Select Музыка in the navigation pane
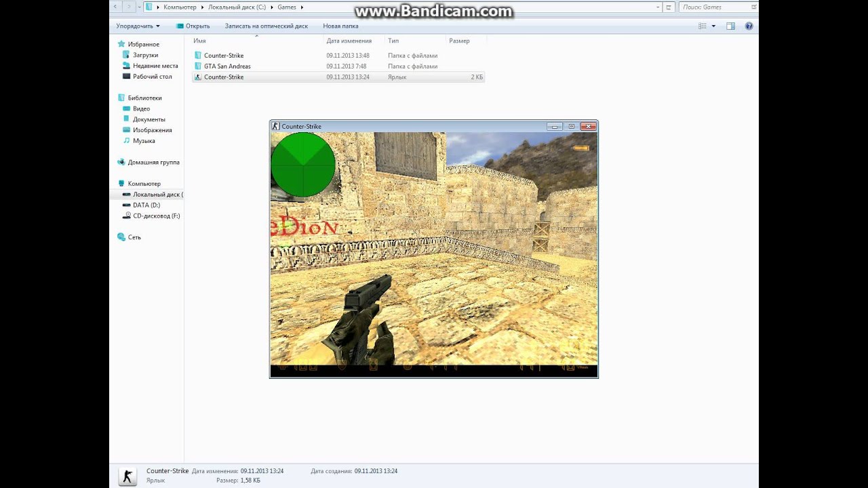This screenshot has width=868, height=488. [144, 141]
